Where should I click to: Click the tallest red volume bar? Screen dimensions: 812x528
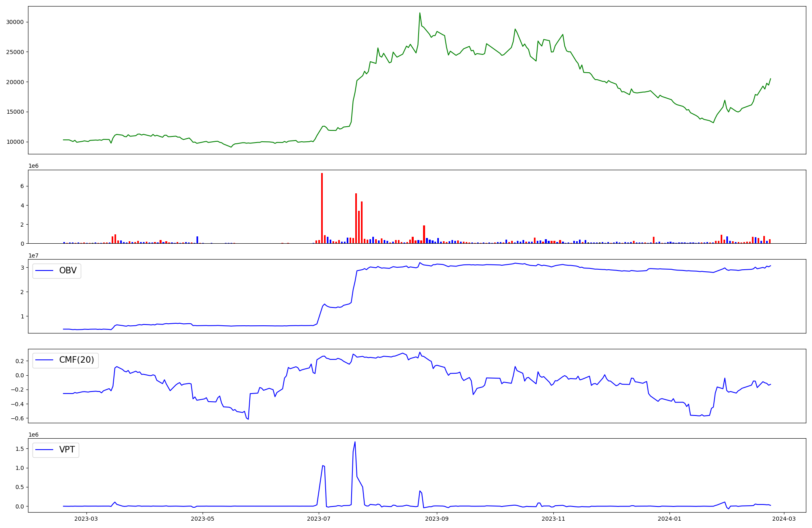click(322, 207)
